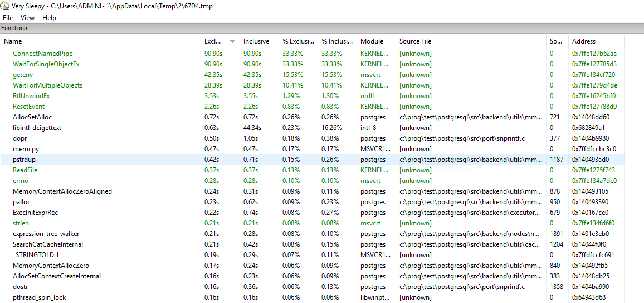The width and height of the screenshot is (644, 303).
Task: Click the Exclusive column sort arrow
Action: [232, 41]
